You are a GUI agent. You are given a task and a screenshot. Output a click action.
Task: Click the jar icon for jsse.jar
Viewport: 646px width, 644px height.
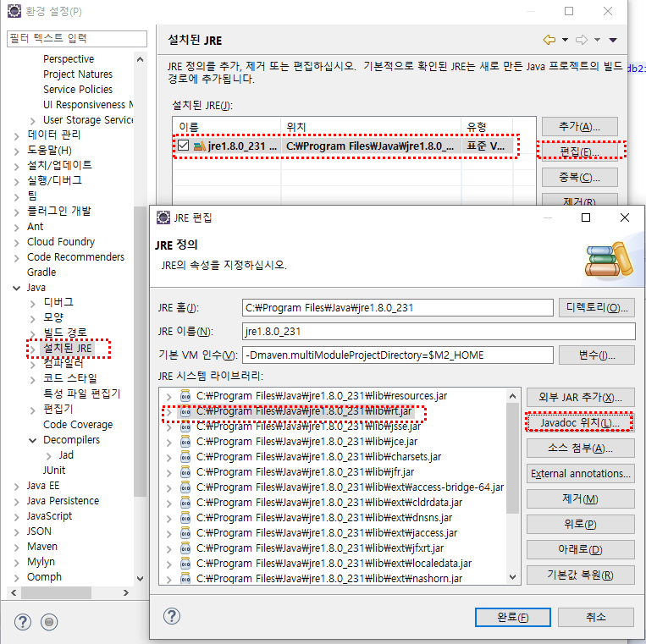point(185,427)
